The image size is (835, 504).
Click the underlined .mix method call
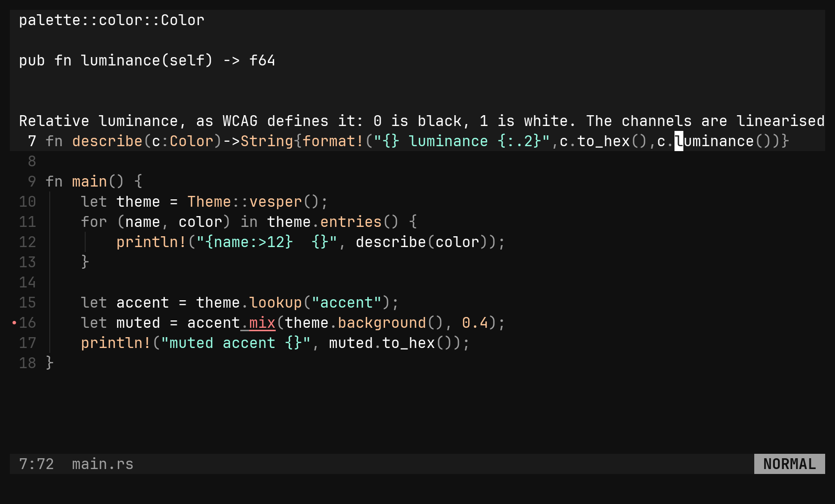(258, 323)
